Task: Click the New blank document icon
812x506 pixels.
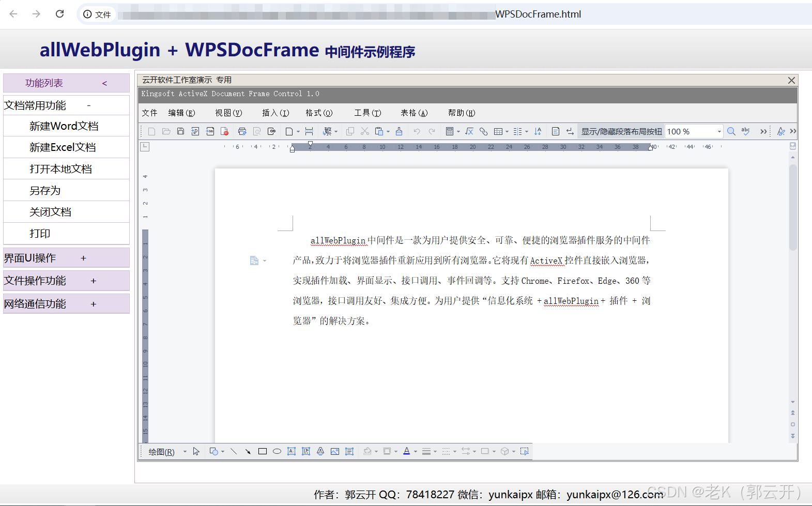Action: coord(151,131)
